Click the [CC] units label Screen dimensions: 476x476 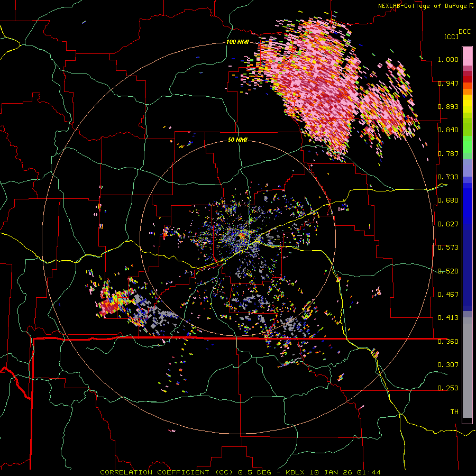point(451,36)
